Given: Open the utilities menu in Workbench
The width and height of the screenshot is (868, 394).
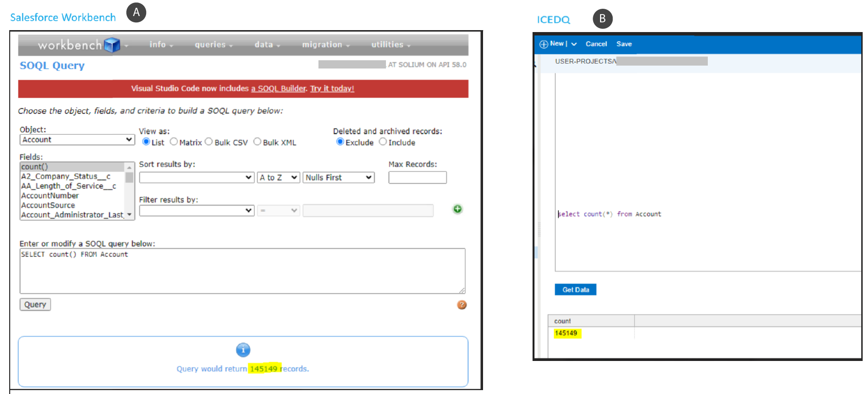Looking at the screenshot, I should pos(391,45).
